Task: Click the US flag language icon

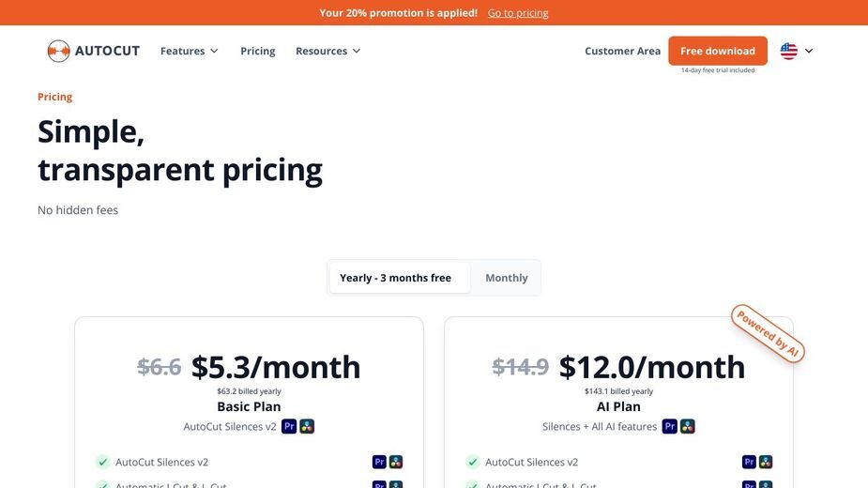Action: point(789,51)
